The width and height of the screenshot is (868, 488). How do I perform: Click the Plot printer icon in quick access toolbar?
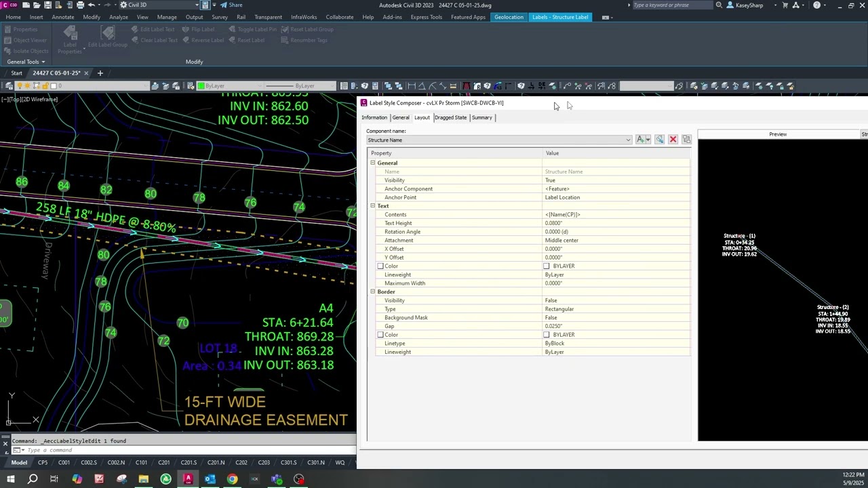[80, 5]
